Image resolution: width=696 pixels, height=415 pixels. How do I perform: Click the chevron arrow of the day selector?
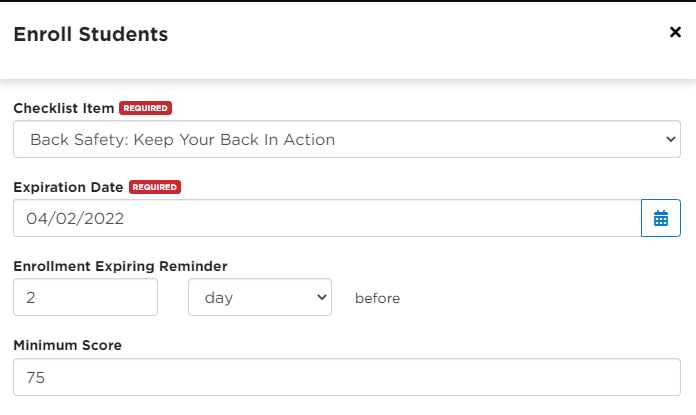(322, 297)
